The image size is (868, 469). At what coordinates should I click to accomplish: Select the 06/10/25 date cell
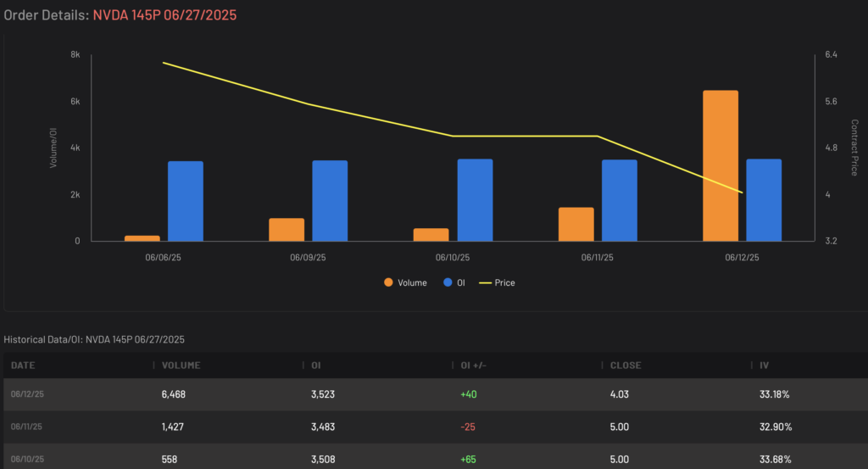27,459
